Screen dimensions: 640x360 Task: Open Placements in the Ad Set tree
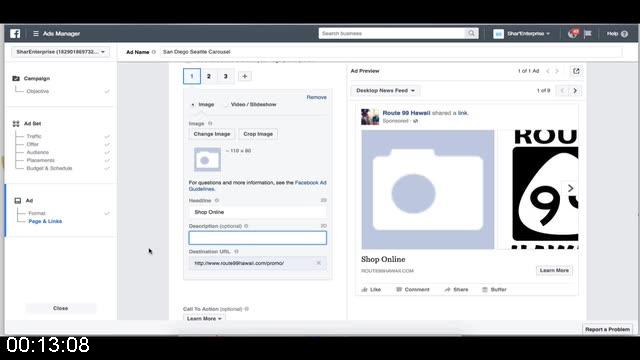tap(40, 160)
